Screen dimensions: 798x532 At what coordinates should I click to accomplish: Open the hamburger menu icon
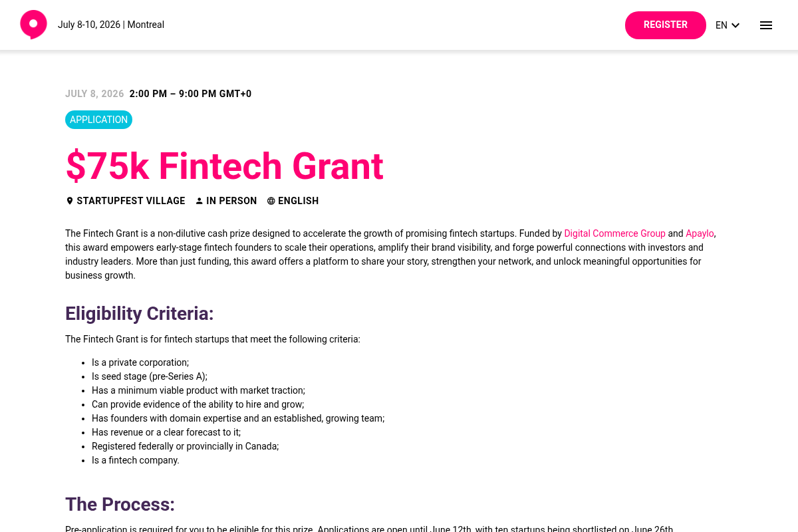pos(766,25)
